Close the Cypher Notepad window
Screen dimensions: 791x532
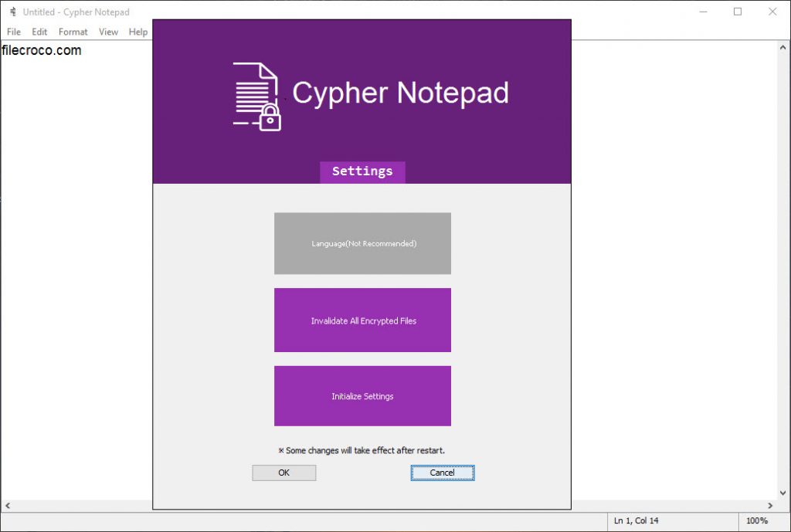click(x=772, y=12)
